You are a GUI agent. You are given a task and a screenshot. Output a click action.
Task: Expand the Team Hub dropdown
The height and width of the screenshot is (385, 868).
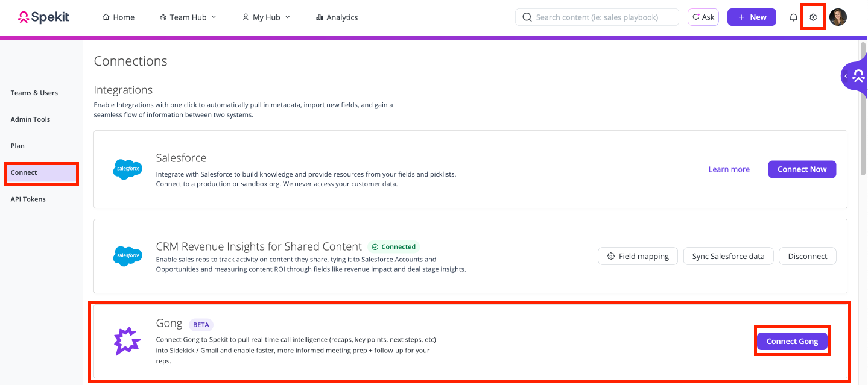click(188, 17)
